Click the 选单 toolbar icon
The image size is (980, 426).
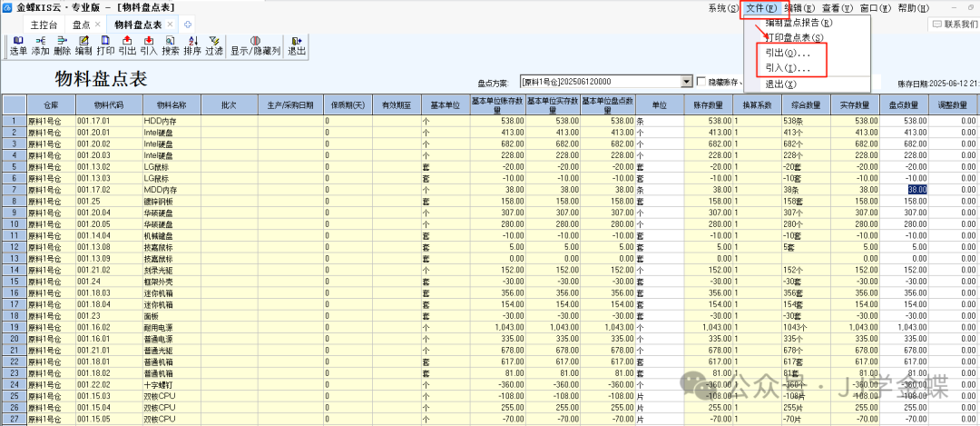(18, 46)
